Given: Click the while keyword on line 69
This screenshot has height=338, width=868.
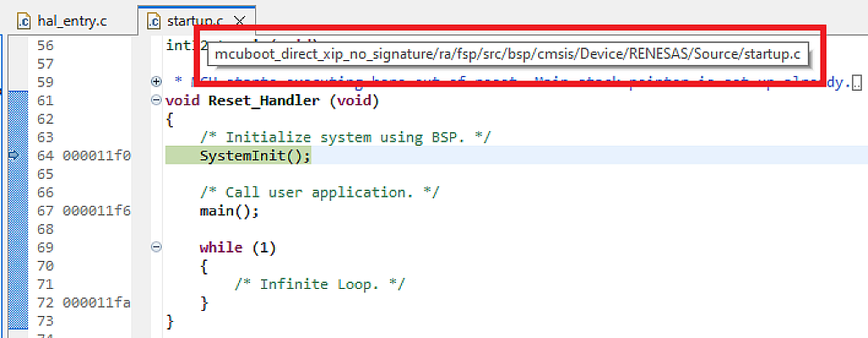Looking at the screenshot, I should click(221, 248).
